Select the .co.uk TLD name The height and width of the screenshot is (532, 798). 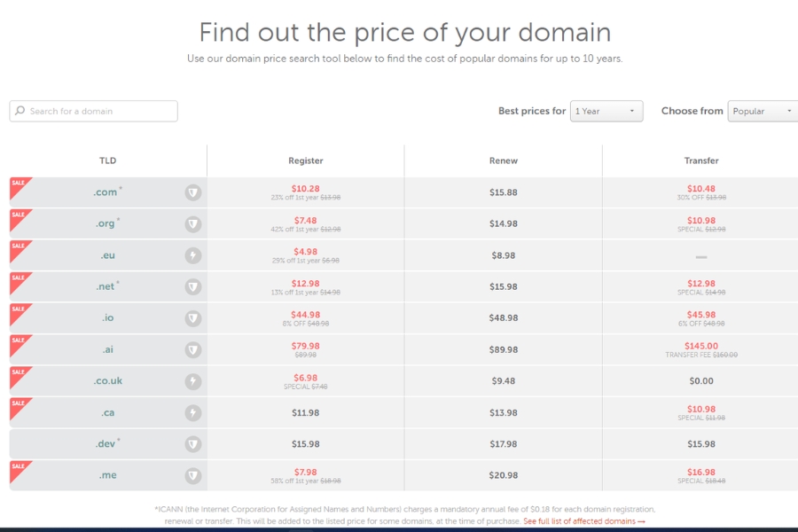pos(108,380)
